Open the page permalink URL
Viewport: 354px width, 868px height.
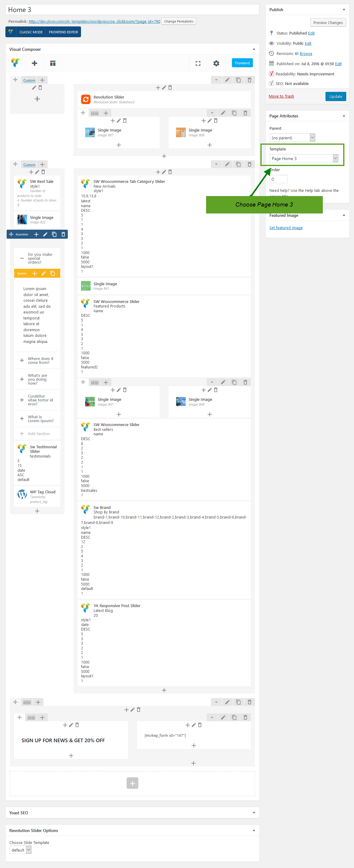(94, 21)
